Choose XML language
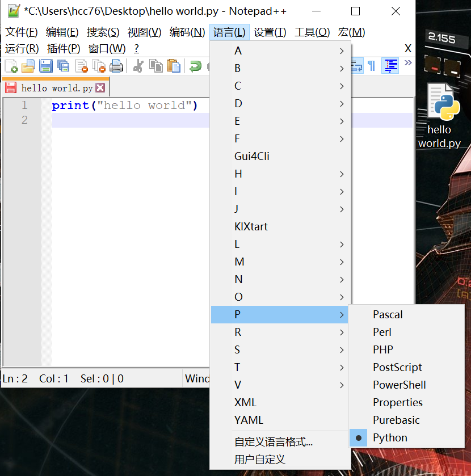 tap(279, 403)
